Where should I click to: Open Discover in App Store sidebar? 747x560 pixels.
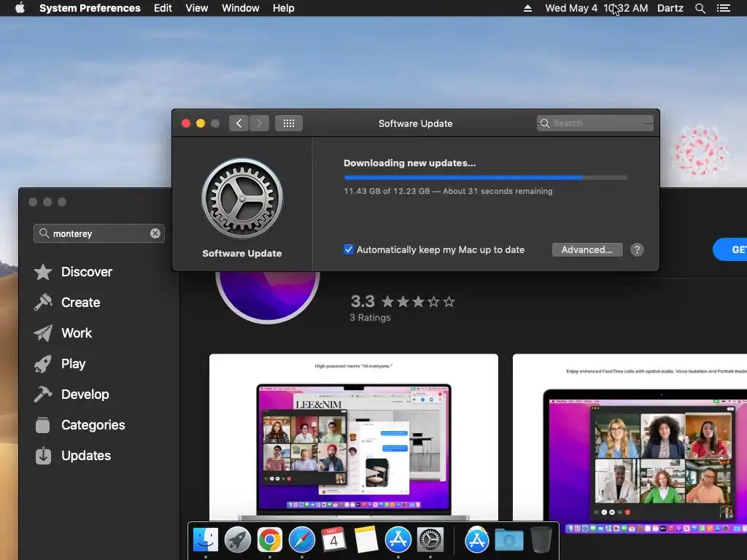74,272
